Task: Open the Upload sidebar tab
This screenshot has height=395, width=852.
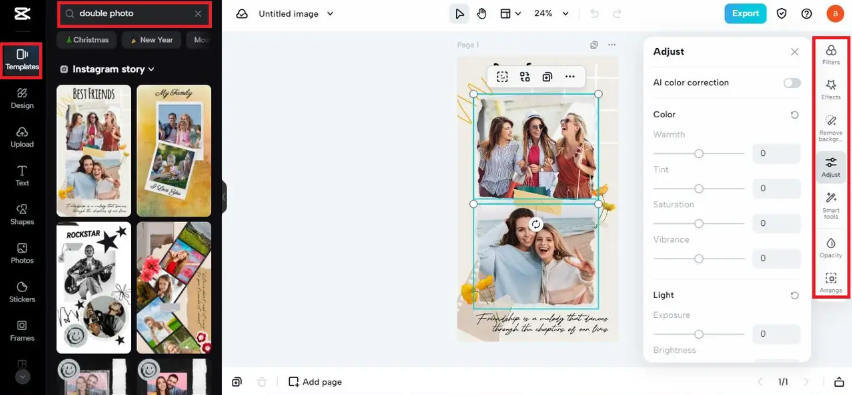Action: pyautogui.click(x=22, y=137)
